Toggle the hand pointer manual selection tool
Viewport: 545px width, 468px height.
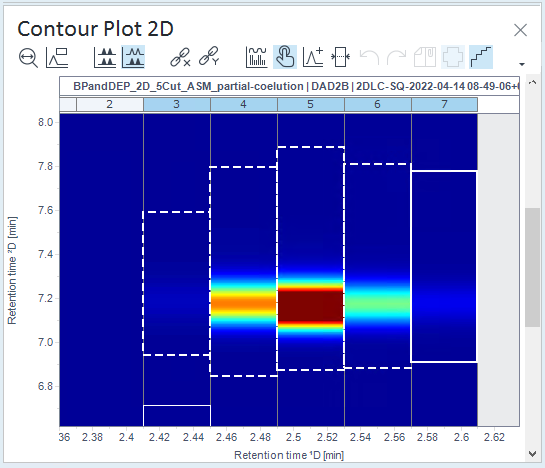285,57
